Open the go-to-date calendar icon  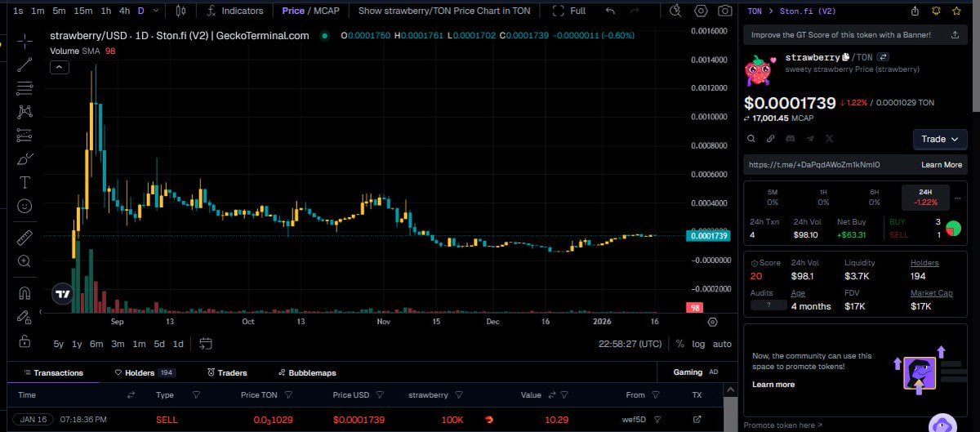click(206, 344)
